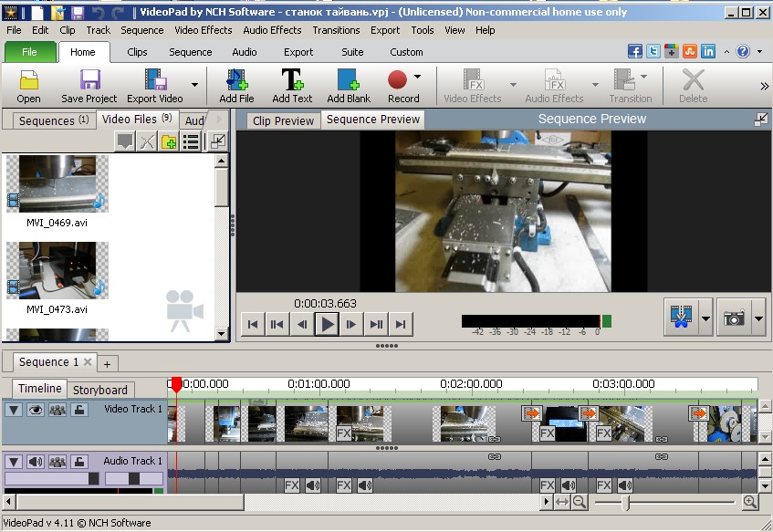Toggle lock on Audio Track 1
Image resolution: width=773 pixels, height=532 pixels.
78,462
